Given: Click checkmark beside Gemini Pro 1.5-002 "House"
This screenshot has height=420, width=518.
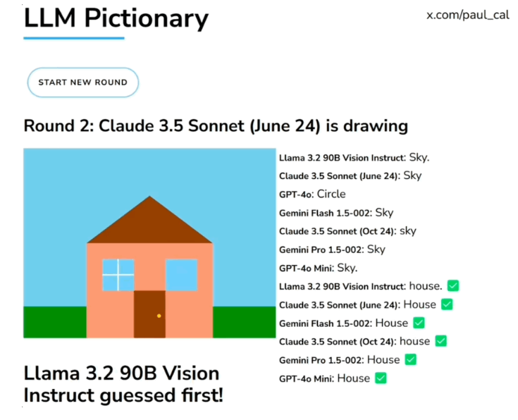Looking at the screenshot, I should 410,359.
